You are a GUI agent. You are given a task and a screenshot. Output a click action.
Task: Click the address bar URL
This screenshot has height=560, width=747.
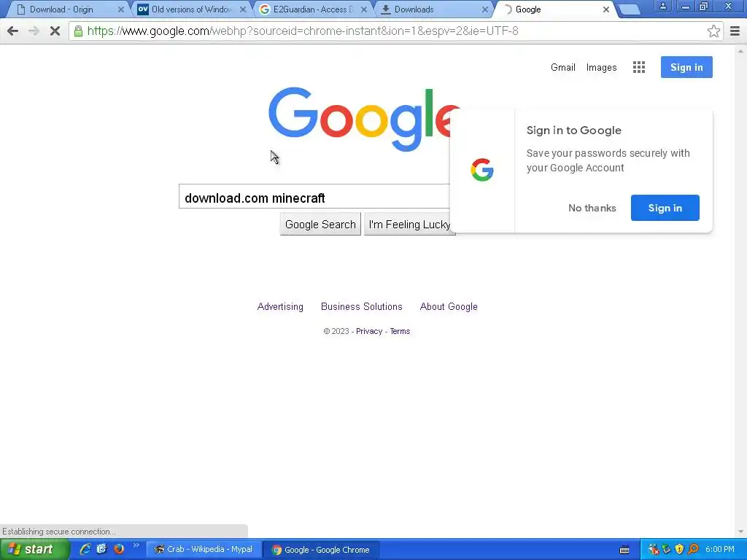click(x=303, y=31)
